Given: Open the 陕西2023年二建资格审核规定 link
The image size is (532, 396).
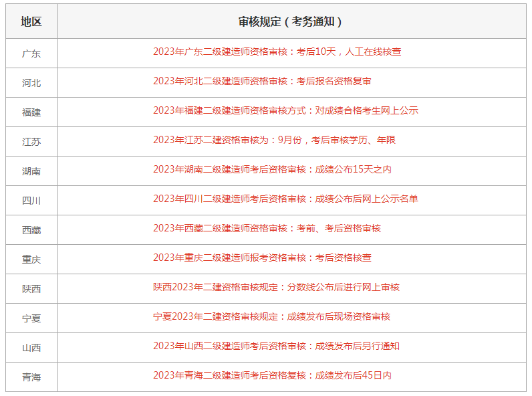Looking at the screenshot, I should click(x=276, y=288).
